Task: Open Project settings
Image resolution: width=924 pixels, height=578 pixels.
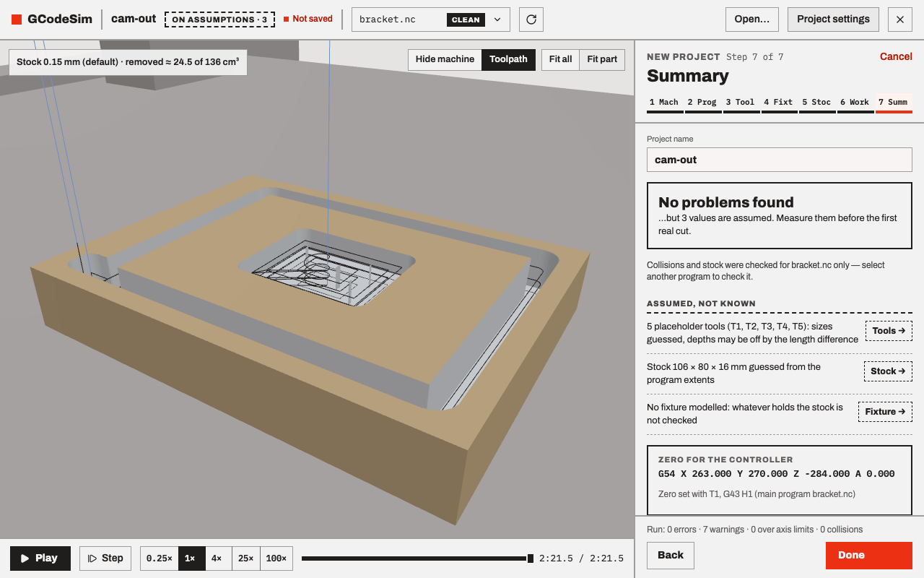Action: [833, 20]
